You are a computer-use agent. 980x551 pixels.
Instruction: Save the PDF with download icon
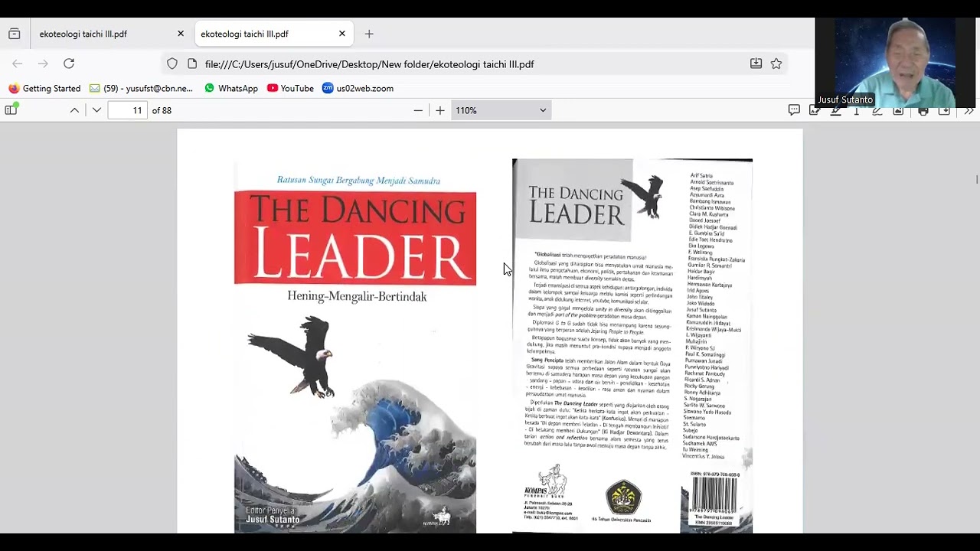point(944,110)
